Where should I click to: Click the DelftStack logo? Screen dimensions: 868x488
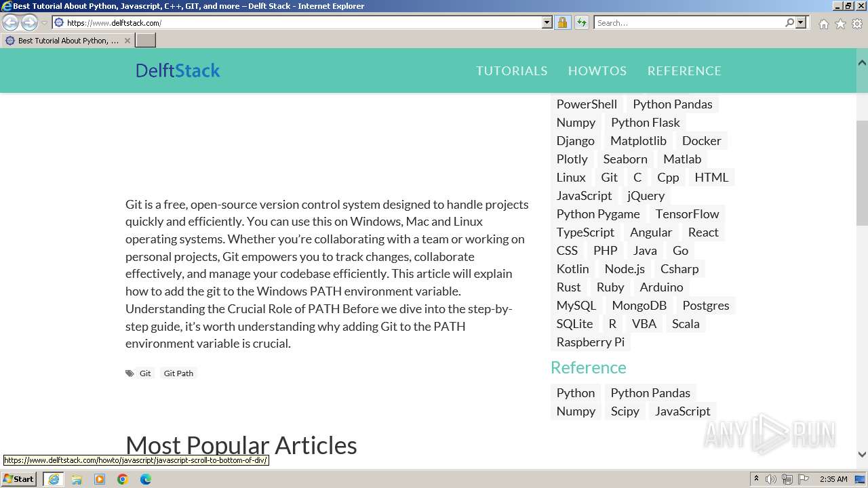[178, 70]
